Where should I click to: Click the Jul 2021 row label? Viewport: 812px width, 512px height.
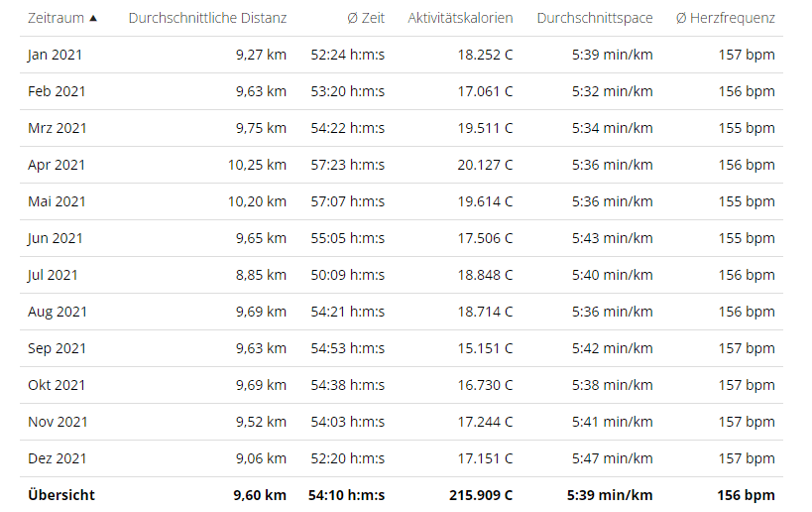pyautogui.click(x=53, y=275)
